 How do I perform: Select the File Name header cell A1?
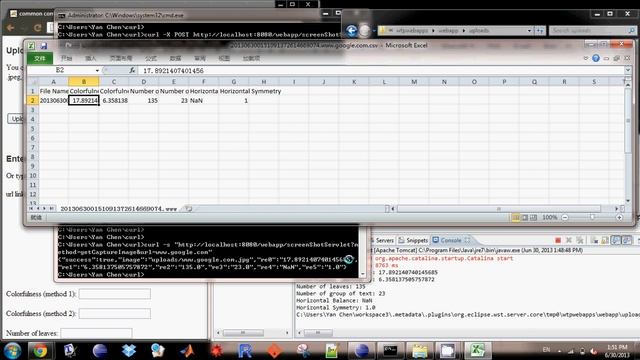pyautogui.click(x=53, y=91)
